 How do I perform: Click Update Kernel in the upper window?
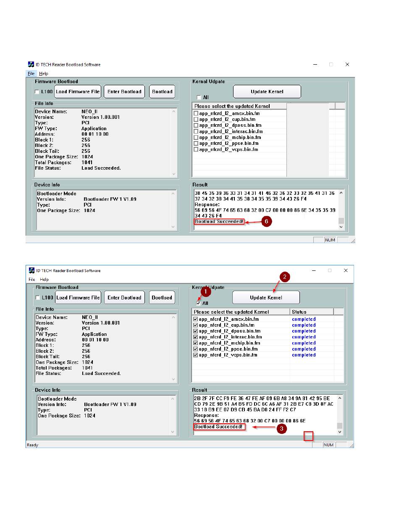tap(267, 92)
